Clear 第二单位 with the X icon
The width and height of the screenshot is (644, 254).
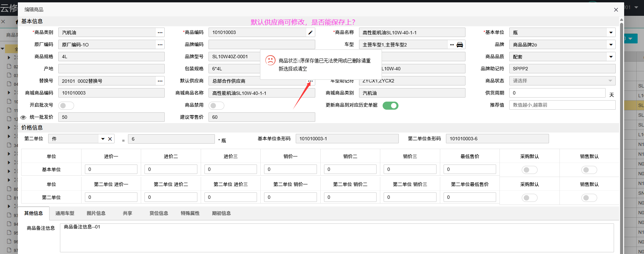[x=110, y=139]
